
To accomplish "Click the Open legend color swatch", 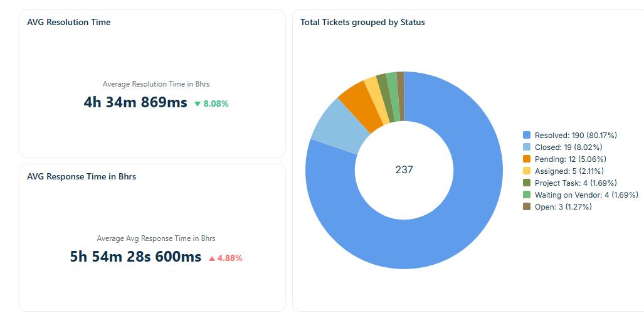I will 527,206.
